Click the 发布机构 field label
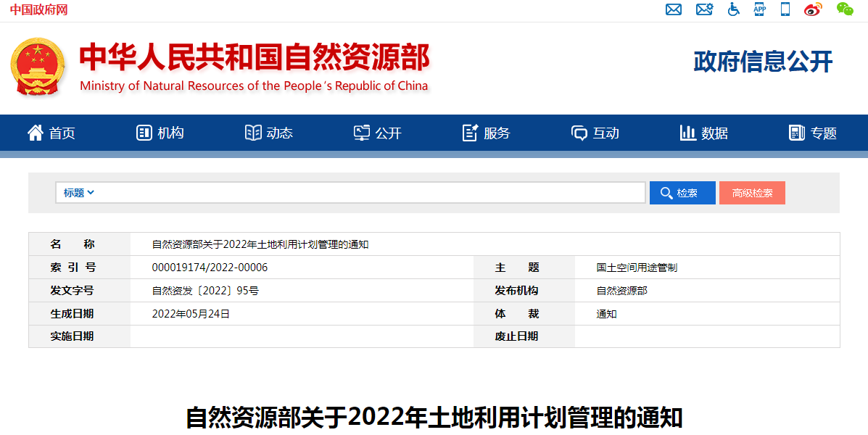The height and width of the screenshot is (435, 868). (x=516, y=291)
